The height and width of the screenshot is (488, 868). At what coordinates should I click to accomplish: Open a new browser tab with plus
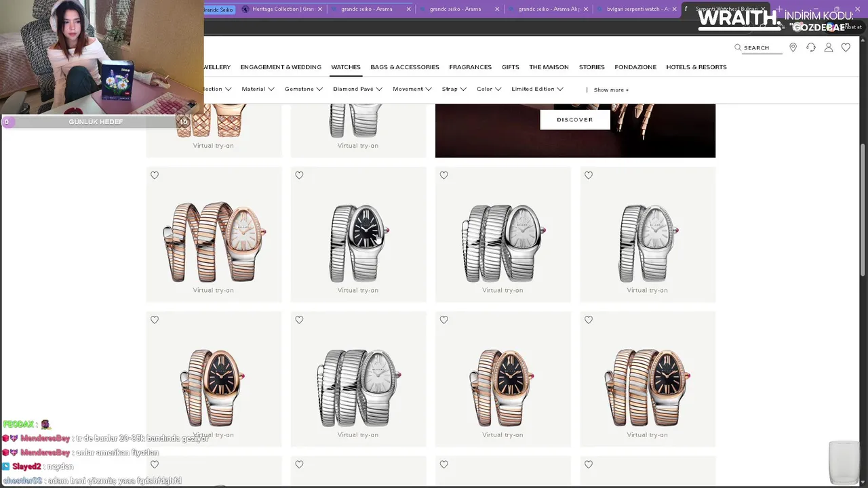(779, 9)
